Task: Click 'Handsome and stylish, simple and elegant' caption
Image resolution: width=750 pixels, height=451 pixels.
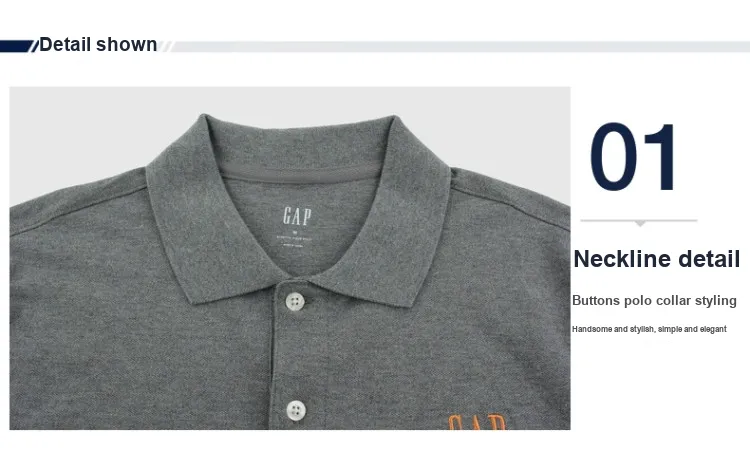Action: coord(649,329)
